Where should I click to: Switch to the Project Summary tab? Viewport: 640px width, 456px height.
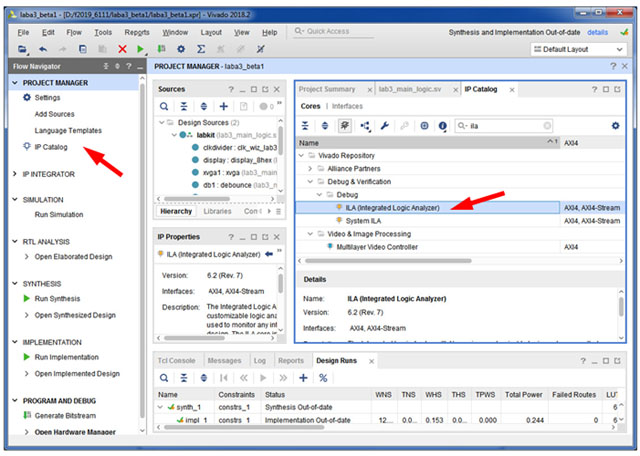point(327,89)
